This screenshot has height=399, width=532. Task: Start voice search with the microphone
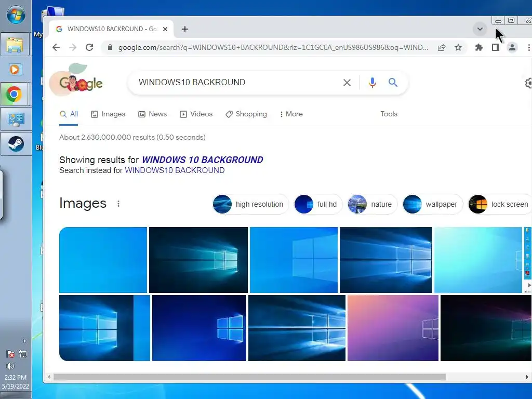coord(372,83)
